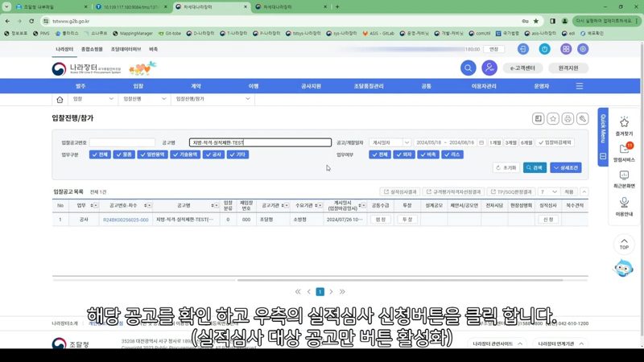Open the 발주 main menu

tap(80, 86)
